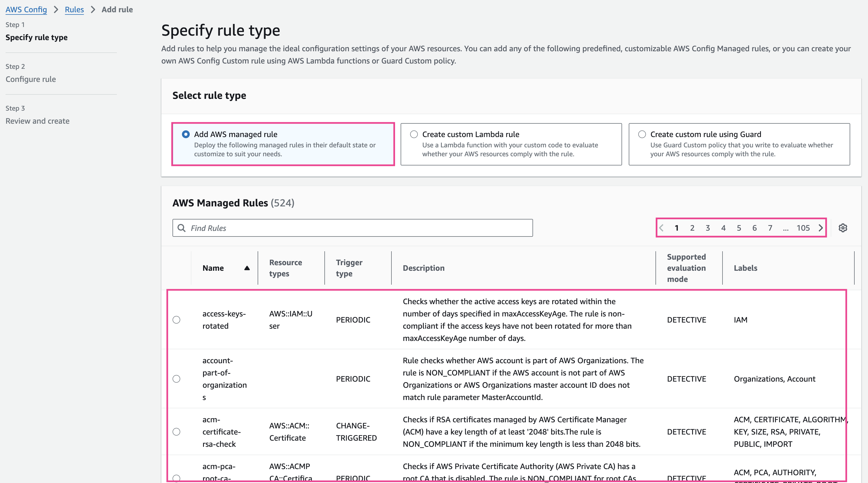The width and height of the screenshot is (868, 483).
Task: Pick the acm-certificate-rsa-check rule
Action: (x=176, y=432)
